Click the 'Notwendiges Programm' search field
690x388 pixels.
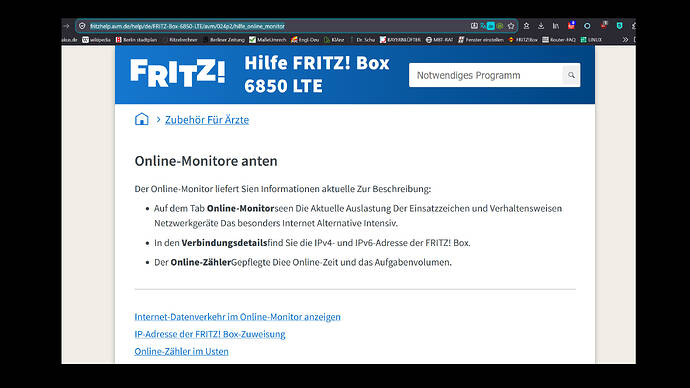pyautogui.click(x=486, y=75)
